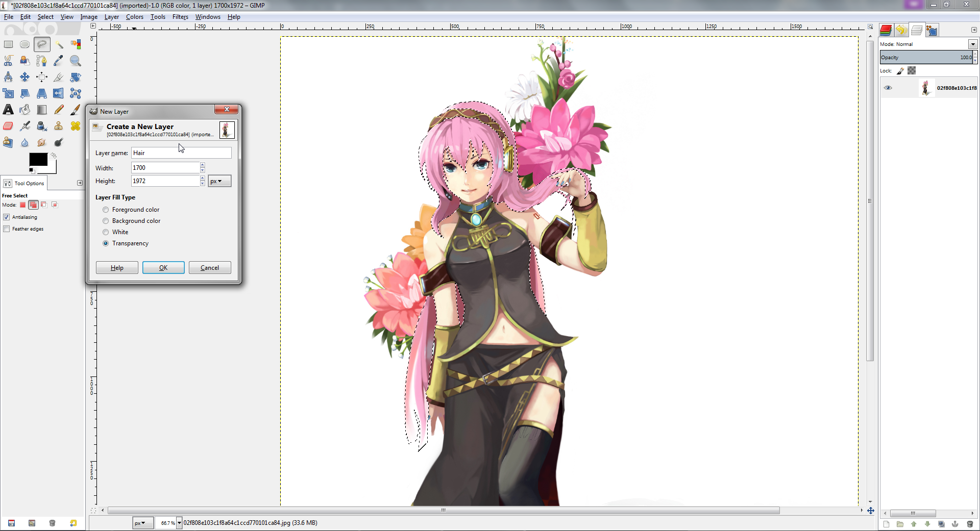Select the Blend gradient tool
The width and height of the screenshot is (980, 531).
click(42, 110)
